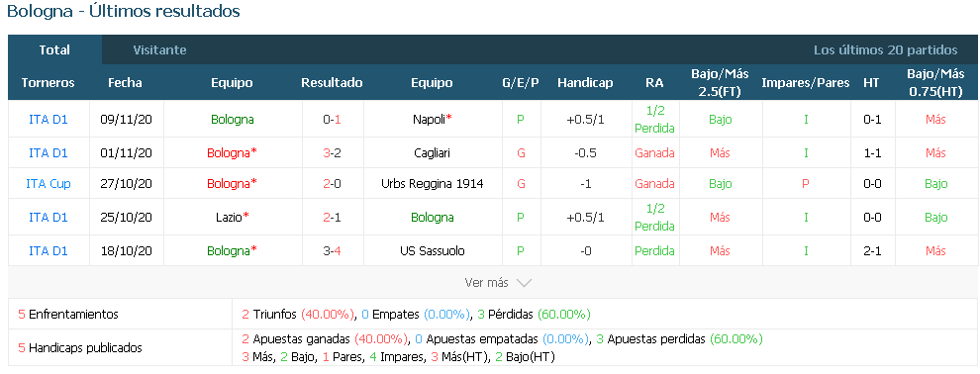
Task: Switch to the Visitante tab
Action: pos(159,49)
